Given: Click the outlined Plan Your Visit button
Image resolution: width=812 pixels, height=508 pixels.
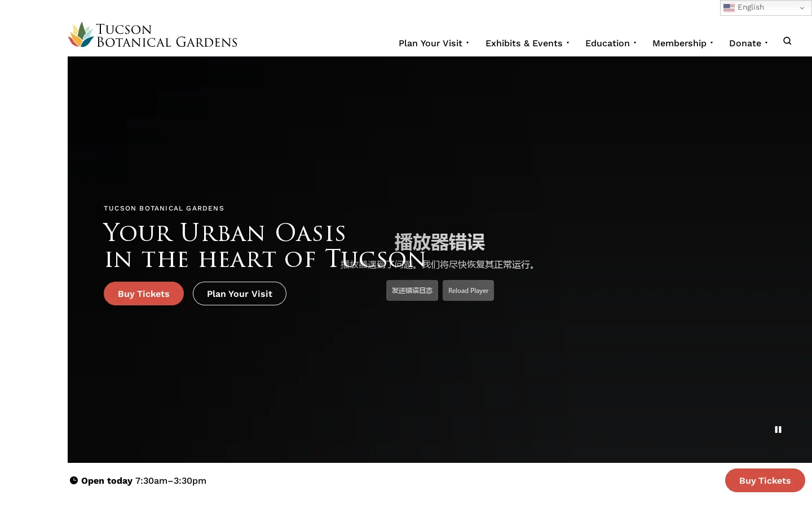Looking at the screenshot, I should [x=240, y=294].
